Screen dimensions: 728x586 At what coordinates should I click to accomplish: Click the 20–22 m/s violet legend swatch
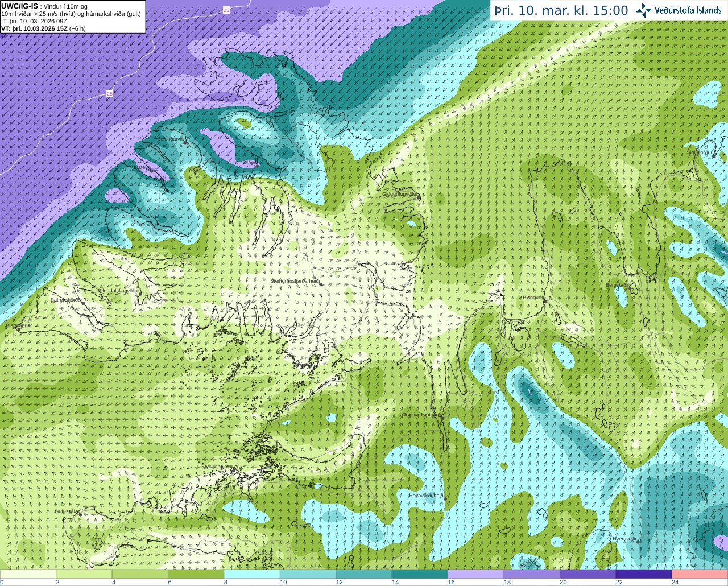pyautogui.click(x=588, y=574)
